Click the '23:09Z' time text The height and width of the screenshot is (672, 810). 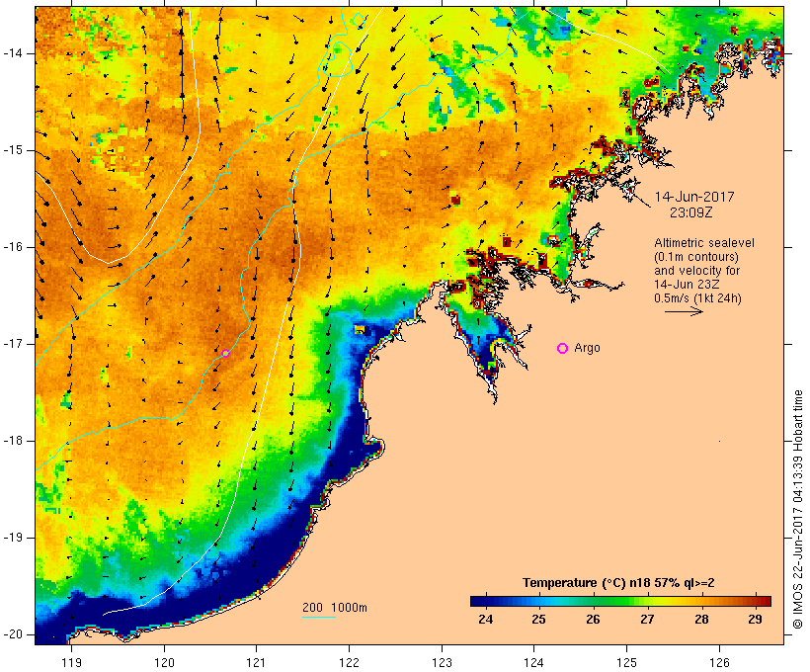pos(691,212)
